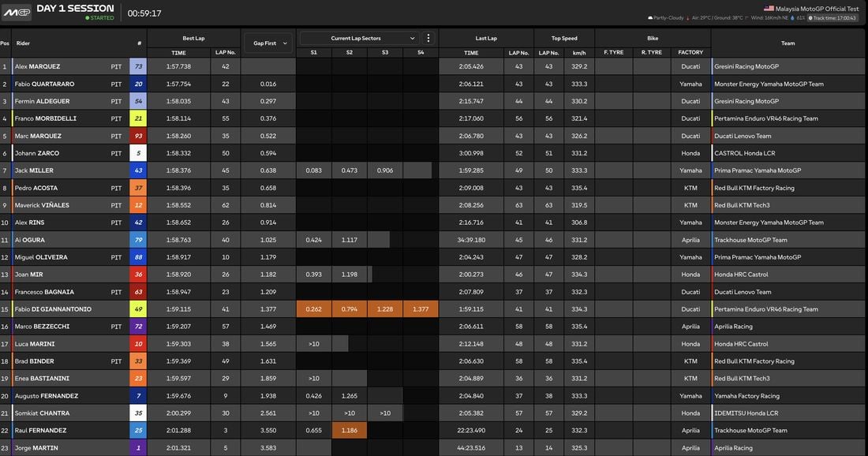Select rider Johann ZARCO
The image size is (868, 456).
pyautogui.click(x=36, y=153)
